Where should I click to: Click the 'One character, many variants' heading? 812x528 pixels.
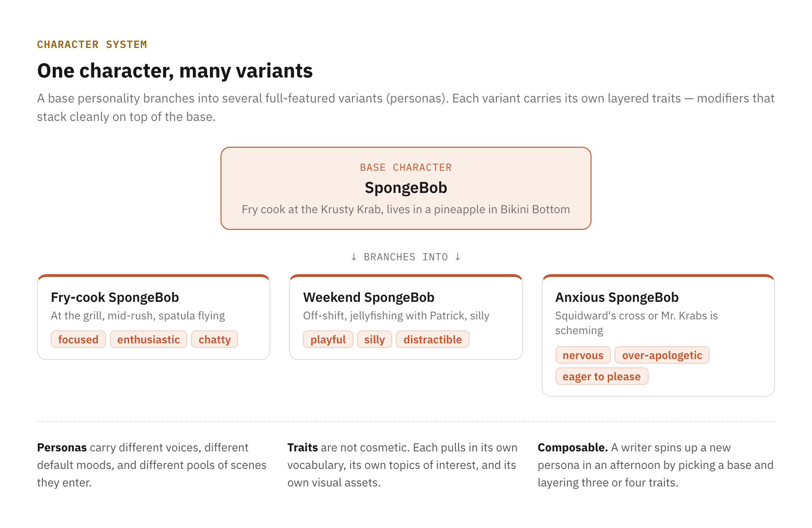(x=175, y=71)
